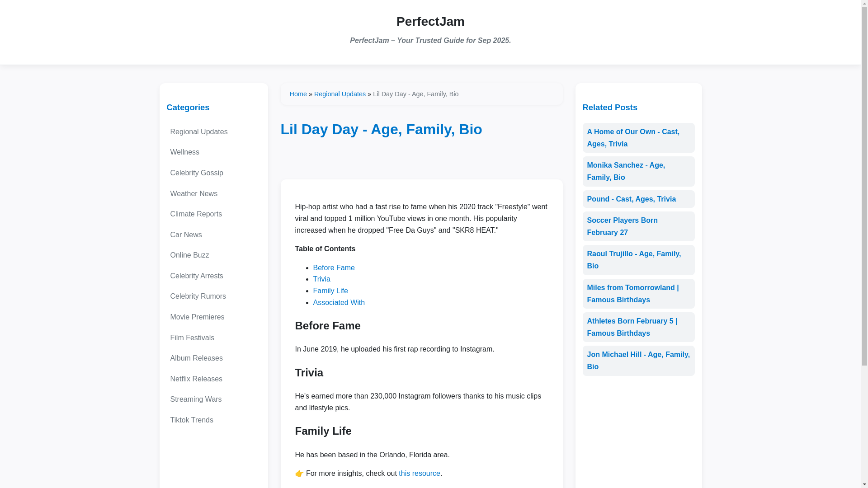
Task: Jump to Trivia section via contents
Action: click(x=321, y=279)
